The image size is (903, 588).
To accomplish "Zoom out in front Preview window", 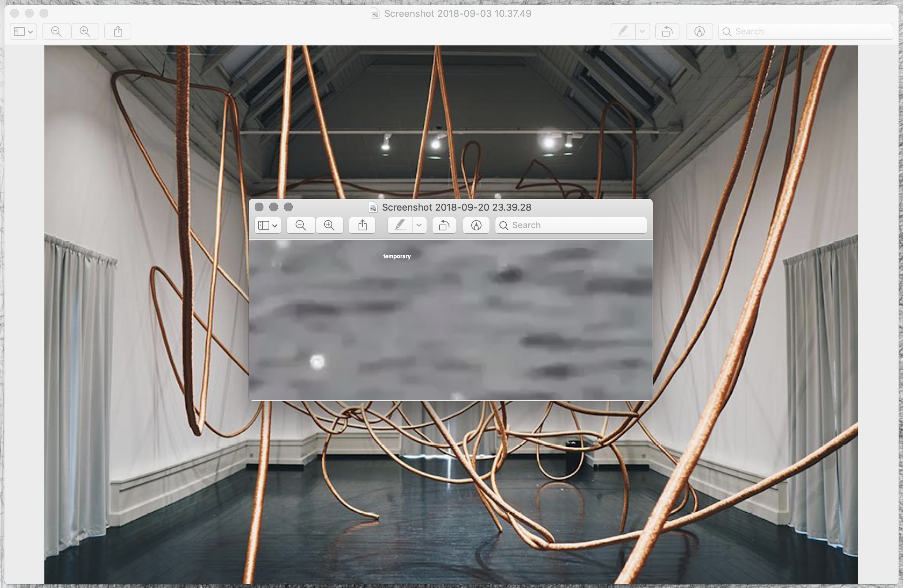I will coord(300,225).
